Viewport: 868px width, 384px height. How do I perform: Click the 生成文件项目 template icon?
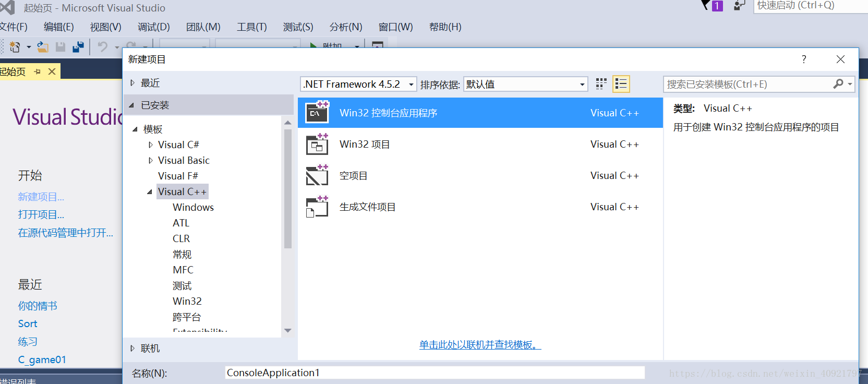point(317,207)
